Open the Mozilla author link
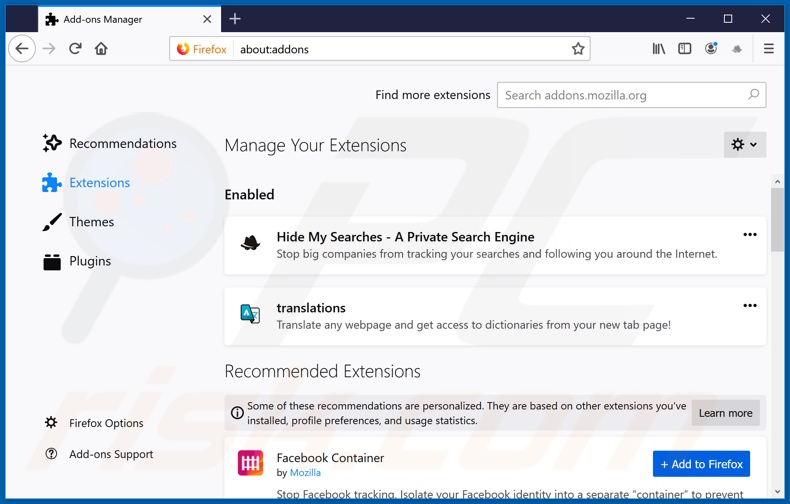The height and width of the screenshot is (504, 790). pos(305,473)
